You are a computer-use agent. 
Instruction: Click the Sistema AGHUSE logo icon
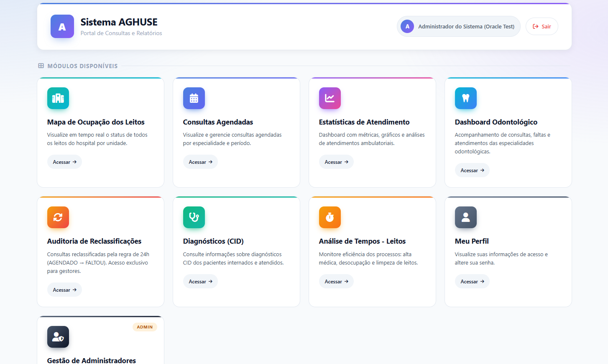pos(62,26)
